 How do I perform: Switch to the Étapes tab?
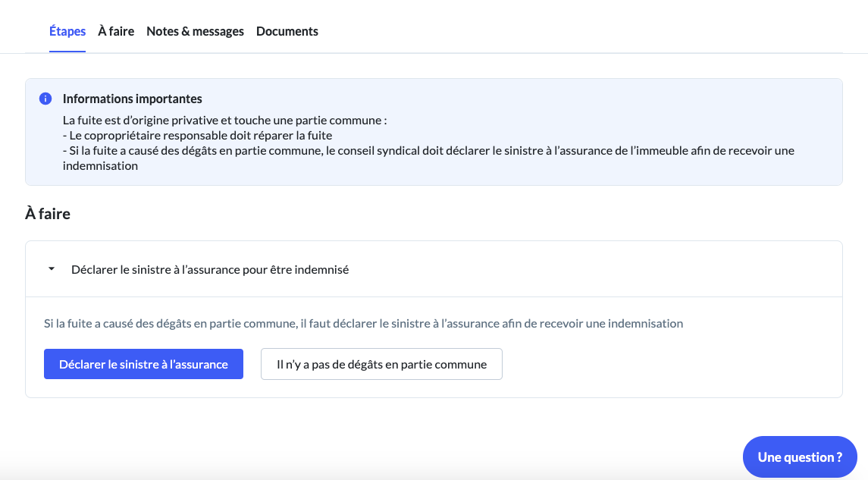(67, 32)
